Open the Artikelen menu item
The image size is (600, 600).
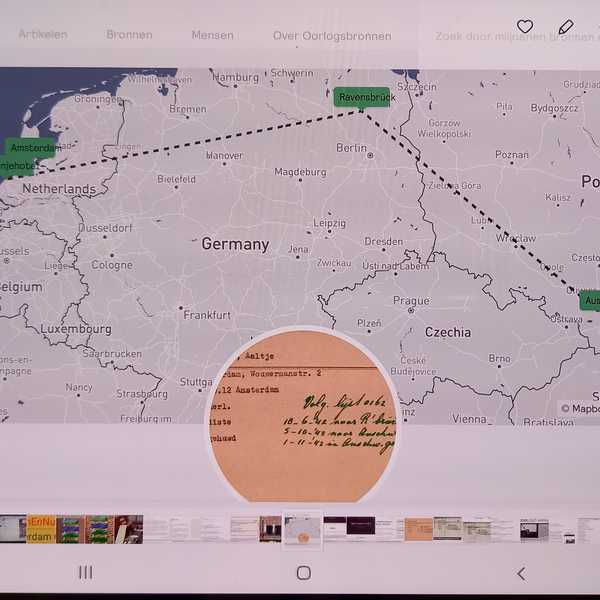point(43,35)
